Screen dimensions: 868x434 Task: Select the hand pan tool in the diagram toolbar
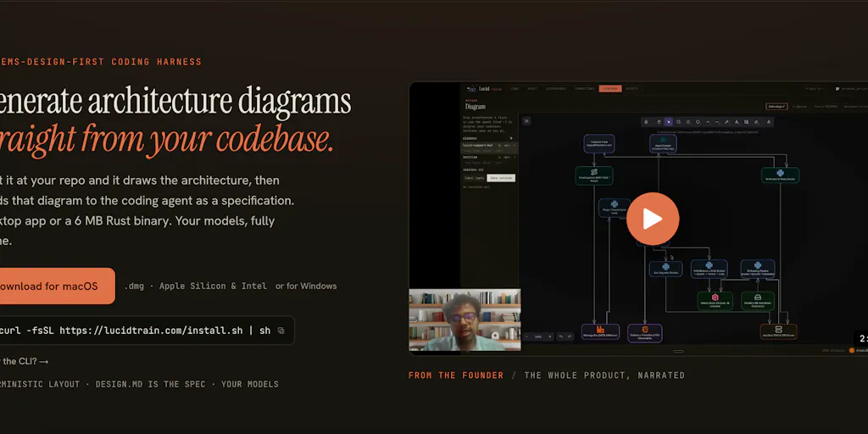point(659,122)
